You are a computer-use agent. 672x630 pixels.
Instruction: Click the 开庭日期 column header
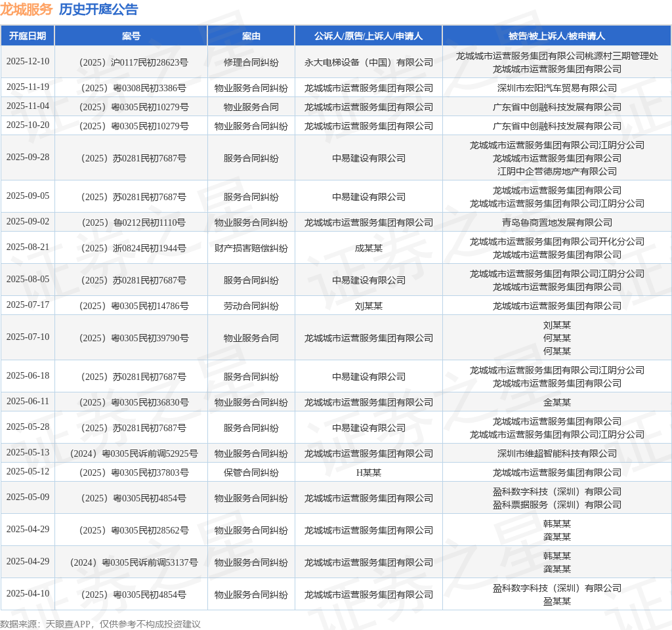(x=28, y=36)
